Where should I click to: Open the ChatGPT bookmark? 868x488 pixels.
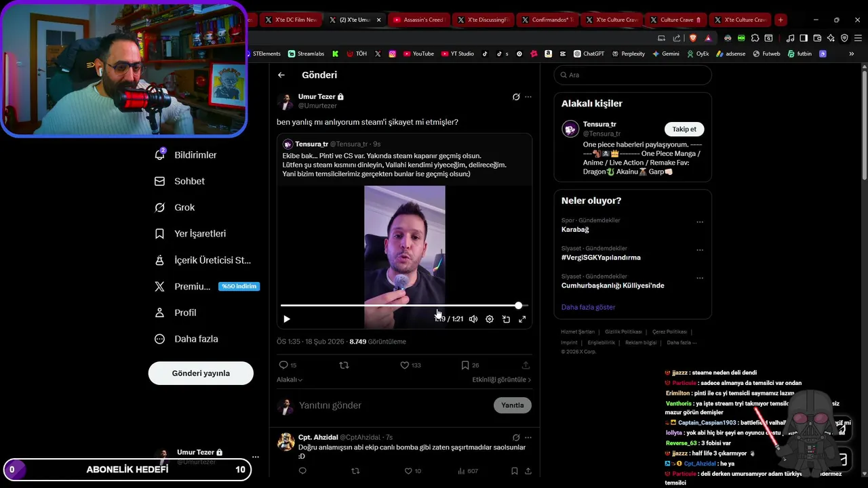589,54
